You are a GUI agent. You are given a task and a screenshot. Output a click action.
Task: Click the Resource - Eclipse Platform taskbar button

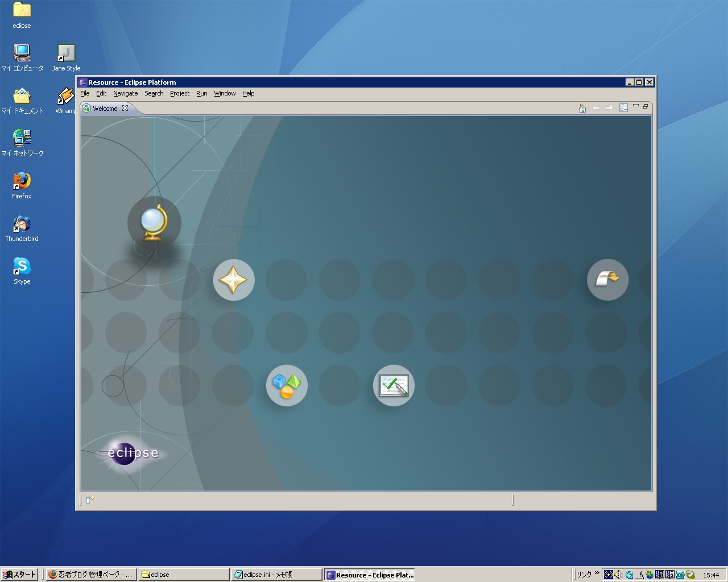369,575
